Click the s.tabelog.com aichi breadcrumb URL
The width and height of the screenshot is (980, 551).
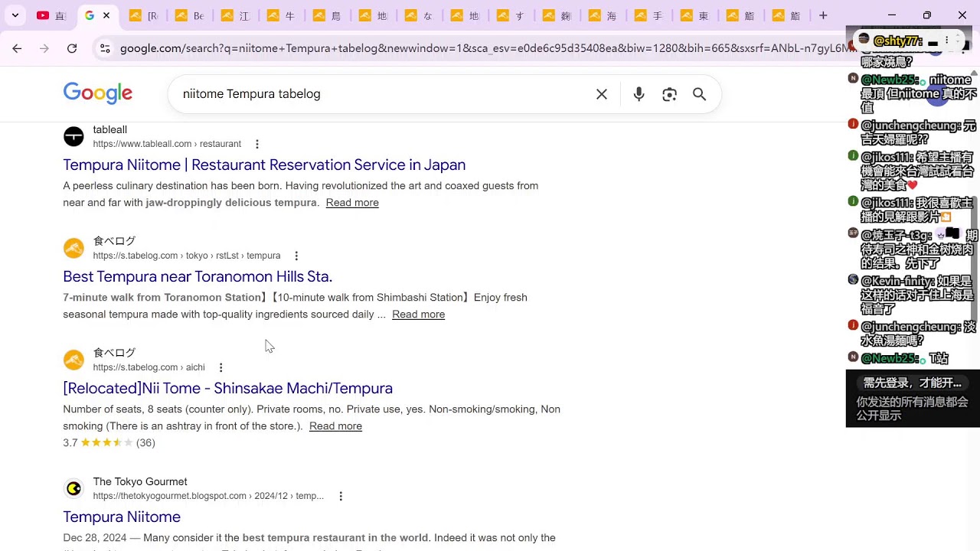click(149, 367)
